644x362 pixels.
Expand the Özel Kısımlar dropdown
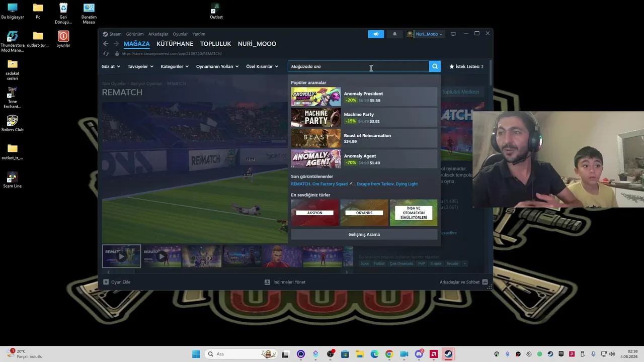click(262, 66)
